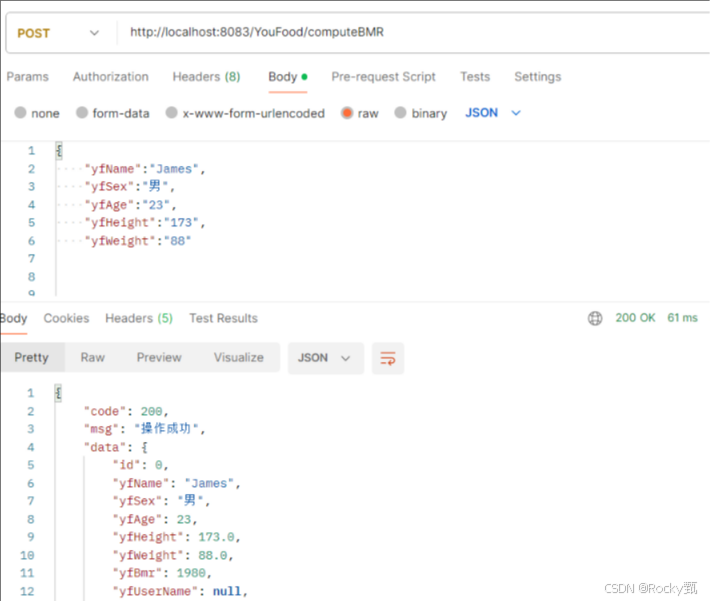Open the Authorization tab
Image resolution: width=710 pixels, height=601 pixels.
pyautogui.click(x=110, y=77)
